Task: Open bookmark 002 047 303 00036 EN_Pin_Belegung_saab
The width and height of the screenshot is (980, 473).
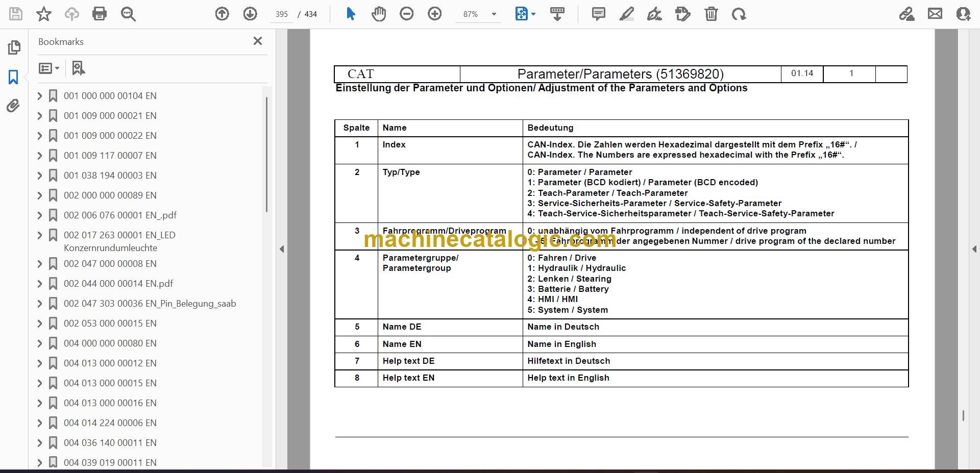Action: [150, 304]
